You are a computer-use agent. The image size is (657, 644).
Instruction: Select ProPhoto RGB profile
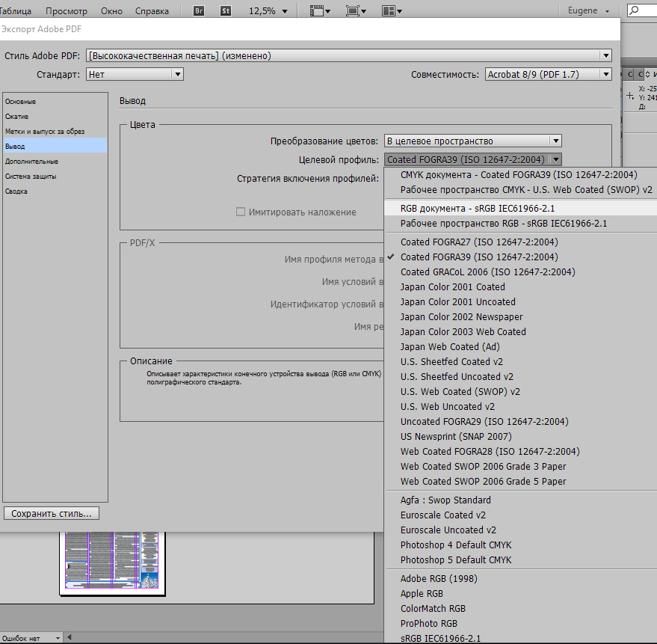tap(520, 624)
